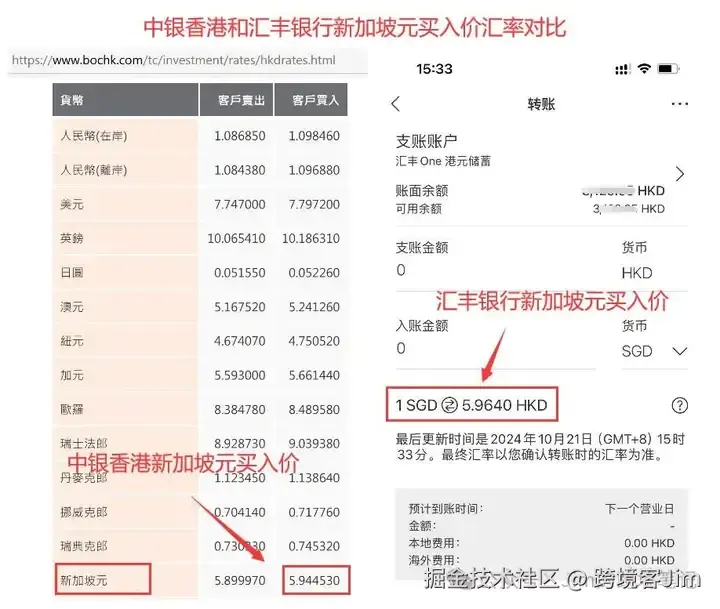Select the 新加坡元 currency row label

point(84,581)
